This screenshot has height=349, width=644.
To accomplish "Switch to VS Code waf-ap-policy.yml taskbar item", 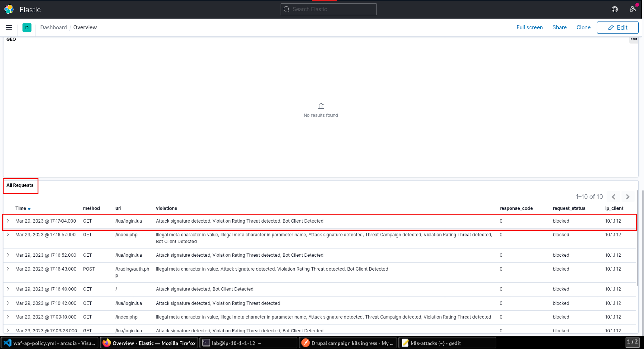I will (x=49, y=343).
